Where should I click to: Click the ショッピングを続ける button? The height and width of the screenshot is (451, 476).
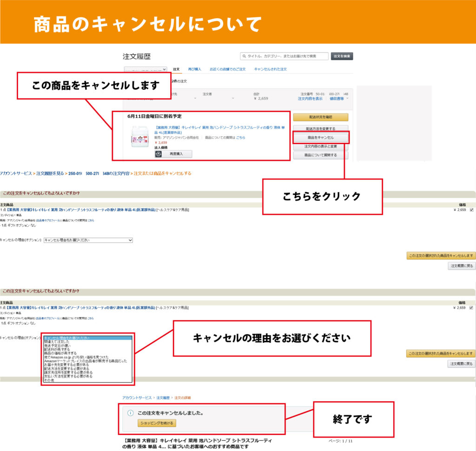click(157, 423)
